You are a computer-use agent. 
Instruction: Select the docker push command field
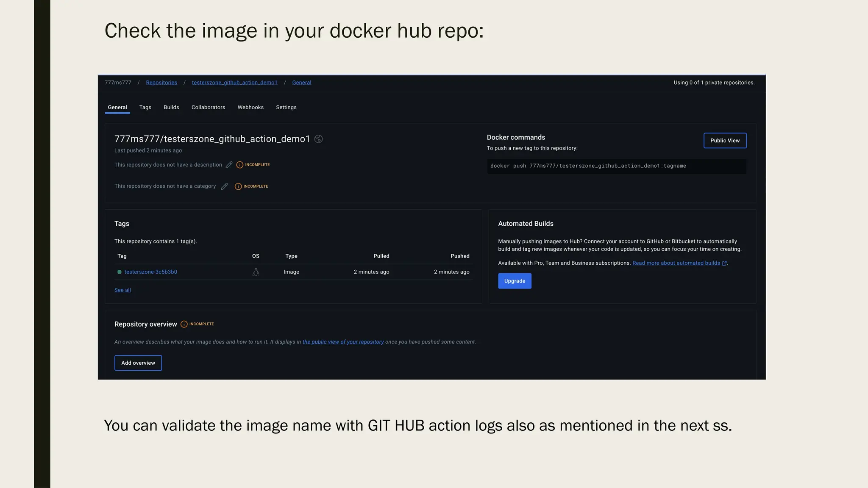coord(616,166)
